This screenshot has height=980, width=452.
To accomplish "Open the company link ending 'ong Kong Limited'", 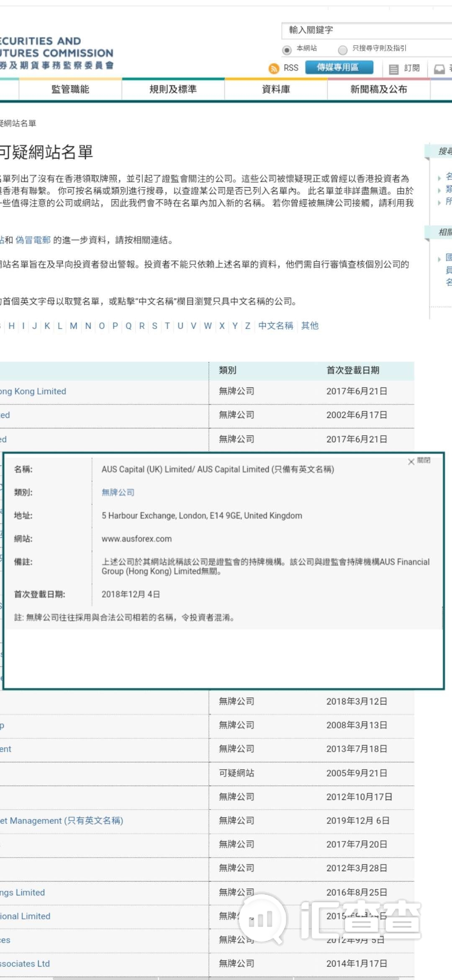I will click(33, 391).
